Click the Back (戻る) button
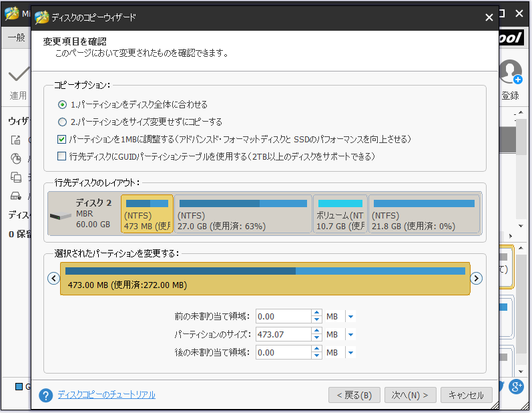 click(354, 395)
